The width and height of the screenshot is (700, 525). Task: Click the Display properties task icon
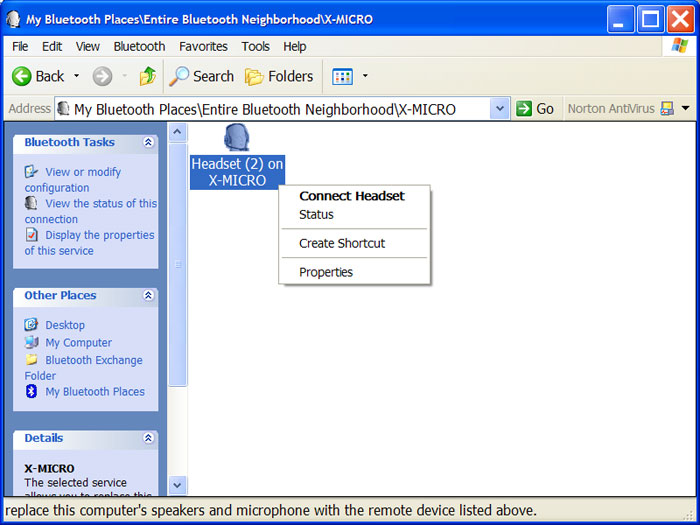point(31,234)
